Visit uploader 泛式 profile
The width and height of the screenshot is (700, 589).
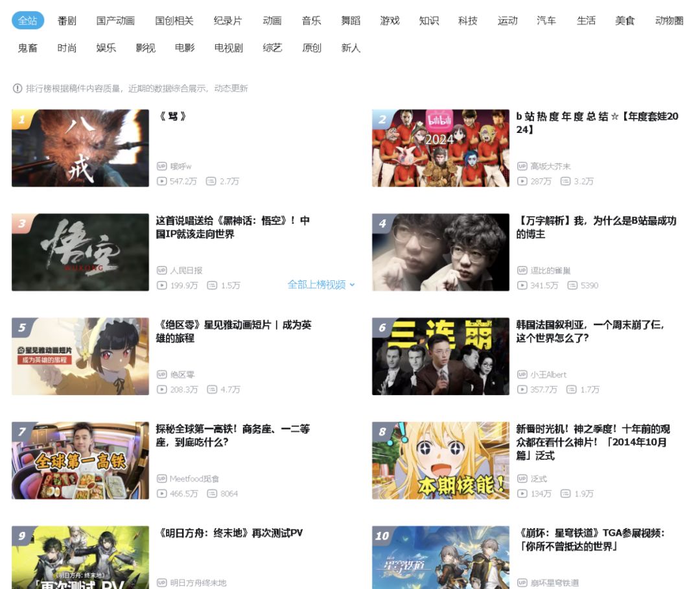pos(539,479)
